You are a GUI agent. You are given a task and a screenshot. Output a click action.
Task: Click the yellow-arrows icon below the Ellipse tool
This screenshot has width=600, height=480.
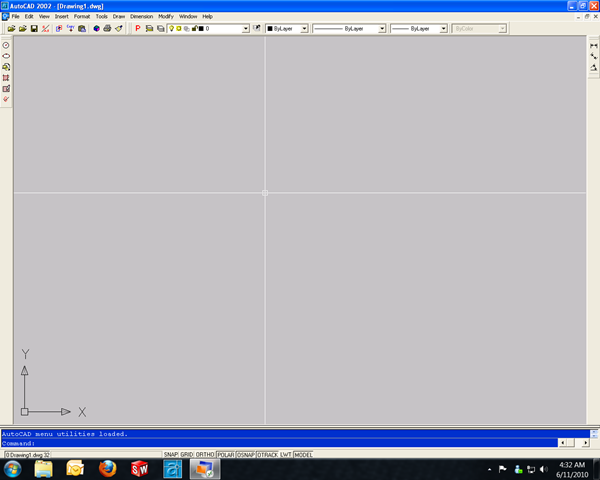click(6, 67)
